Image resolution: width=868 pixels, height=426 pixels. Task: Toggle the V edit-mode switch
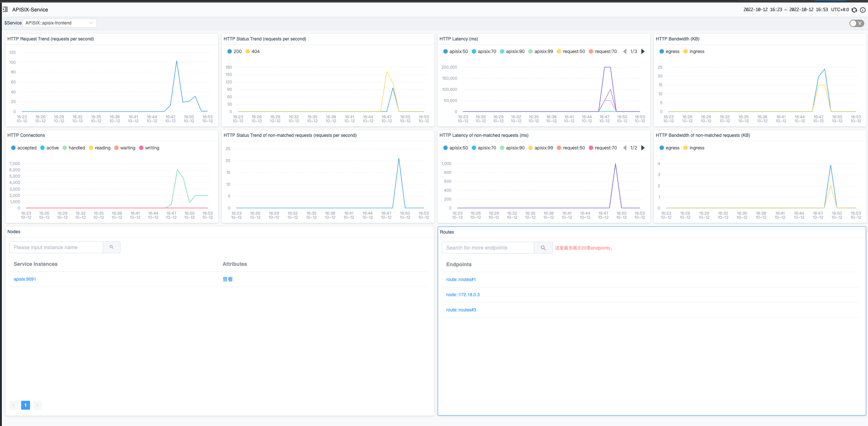[x=857, y=23]
